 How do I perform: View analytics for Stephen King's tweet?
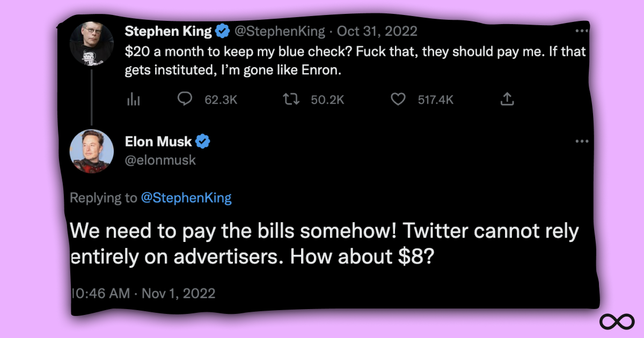133,99
